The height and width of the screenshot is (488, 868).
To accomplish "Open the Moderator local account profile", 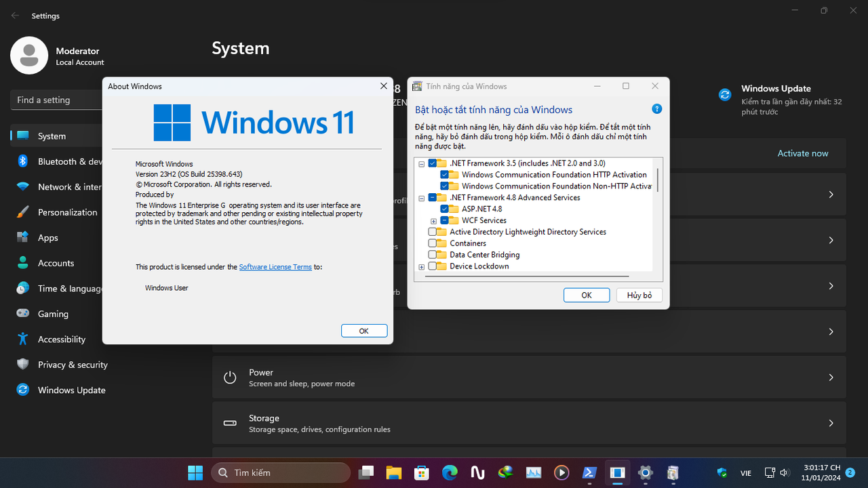I will point(58,56).
